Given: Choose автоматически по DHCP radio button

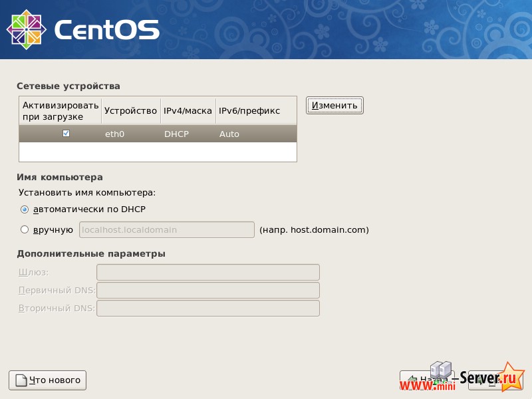Looking at the screenshot, I should point(25,209).
